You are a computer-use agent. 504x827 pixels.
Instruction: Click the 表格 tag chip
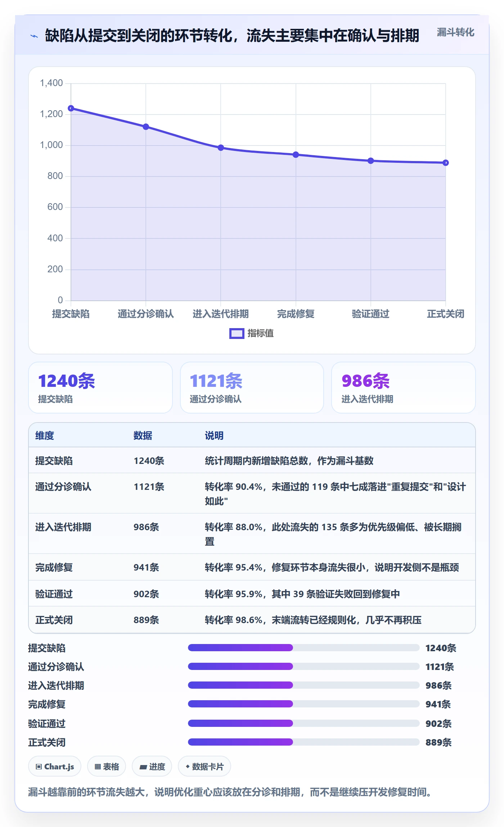coord(107,766)
